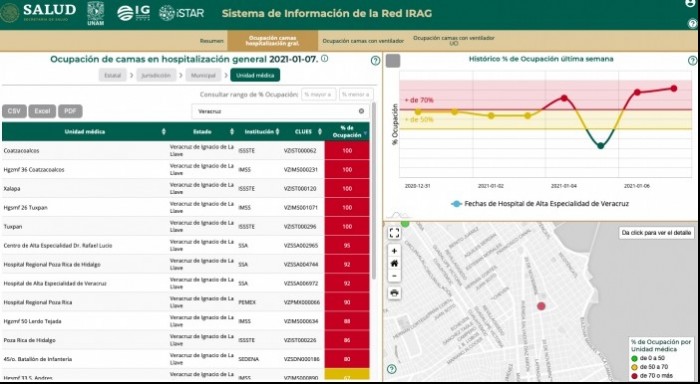The width and height of the screenshot is (700, 384).
Task: Click the 'Fechas de Hospital de Alta Especialidad' legend text
Action: 546,204
